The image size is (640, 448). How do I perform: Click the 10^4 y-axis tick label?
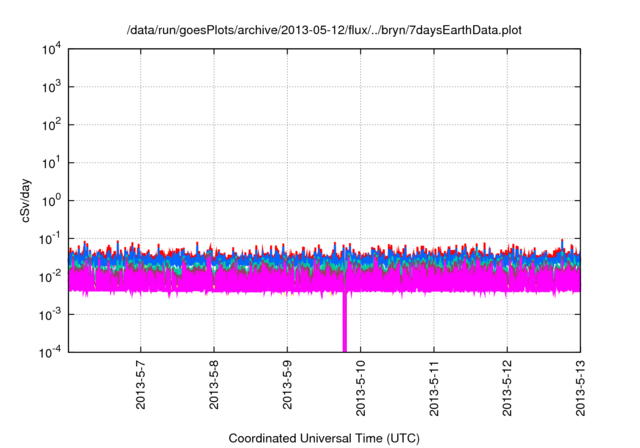click(x=51, y=49)
